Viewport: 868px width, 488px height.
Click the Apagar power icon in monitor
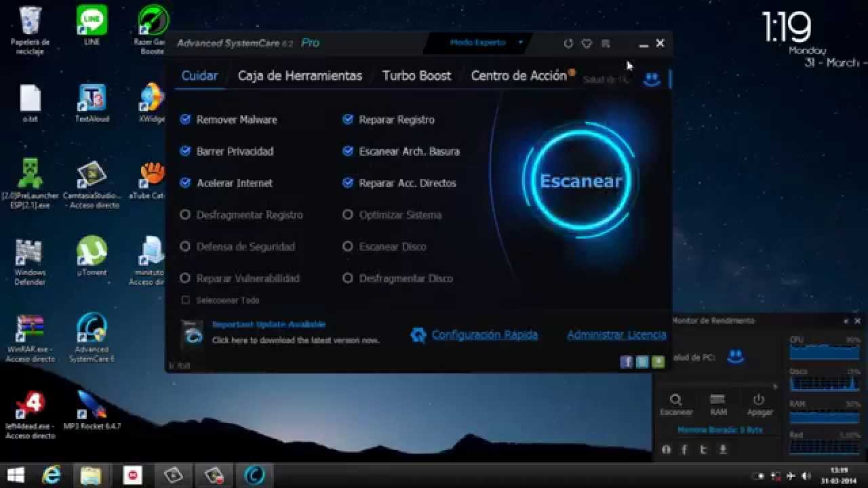pyautogui.click(x=759, y=399)
